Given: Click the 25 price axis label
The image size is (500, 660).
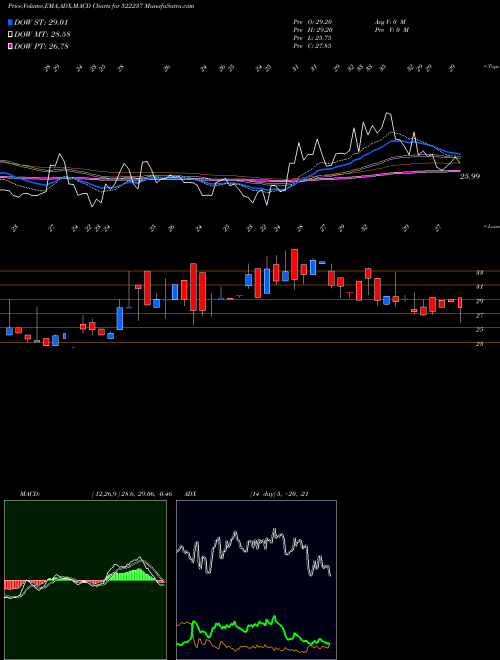Looking at the screenshot, I should (x=479, y=330).
